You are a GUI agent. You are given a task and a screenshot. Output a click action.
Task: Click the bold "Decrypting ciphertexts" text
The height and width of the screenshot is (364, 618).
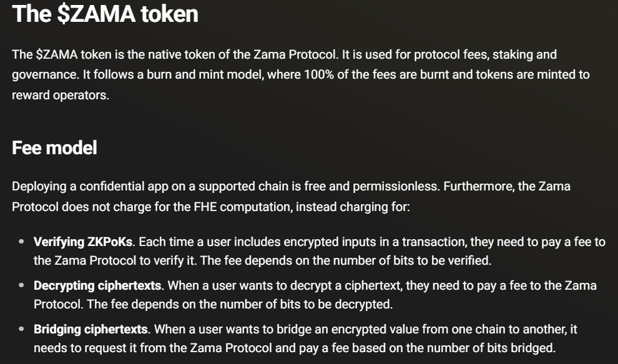tap(97, 285)
